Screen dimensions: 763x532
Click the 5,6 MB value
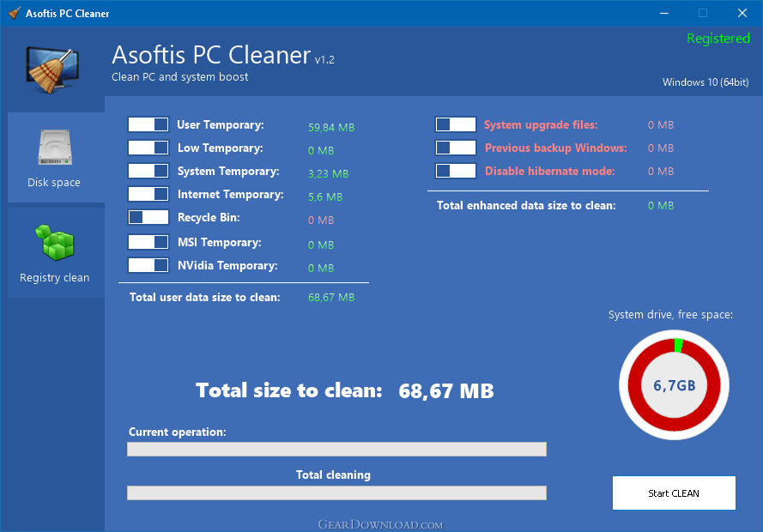(325, 197)
